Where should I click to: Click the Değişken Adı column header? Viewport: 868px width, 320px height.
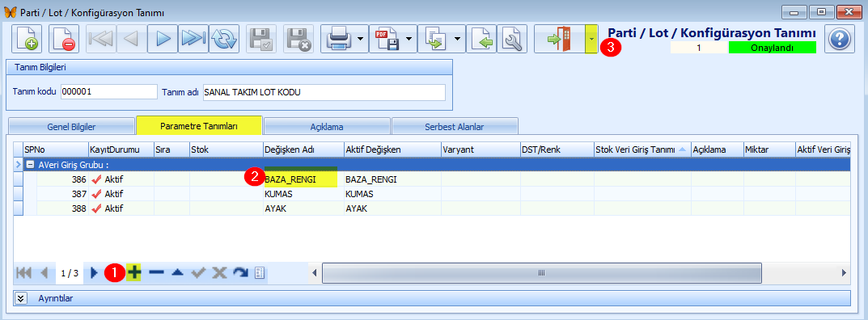[303, 149]
